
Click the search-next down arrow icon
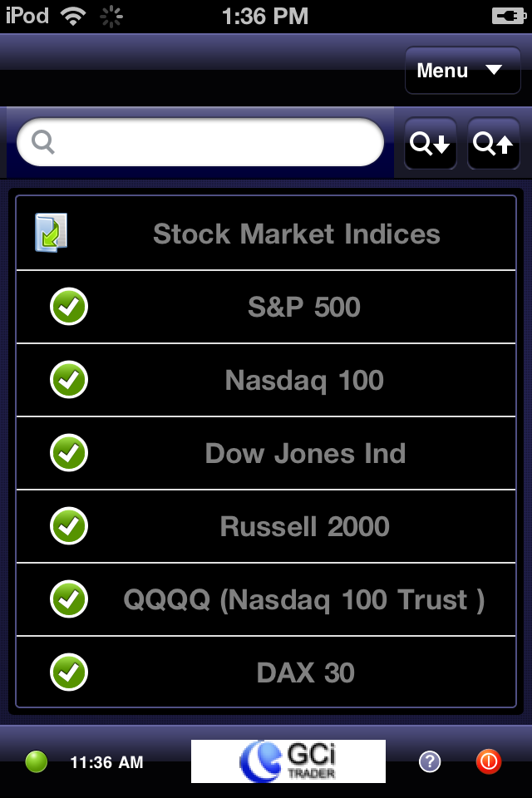[431, 144]
